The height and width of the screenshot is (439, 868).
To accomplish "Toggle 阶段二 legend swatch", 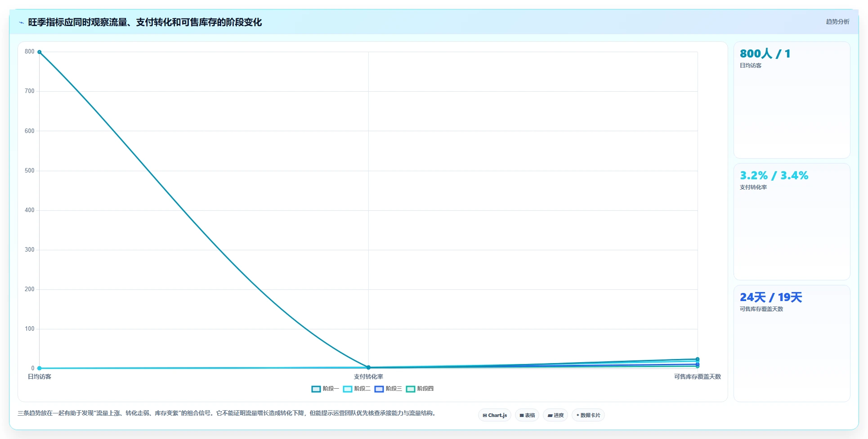I will click(348, 389).
